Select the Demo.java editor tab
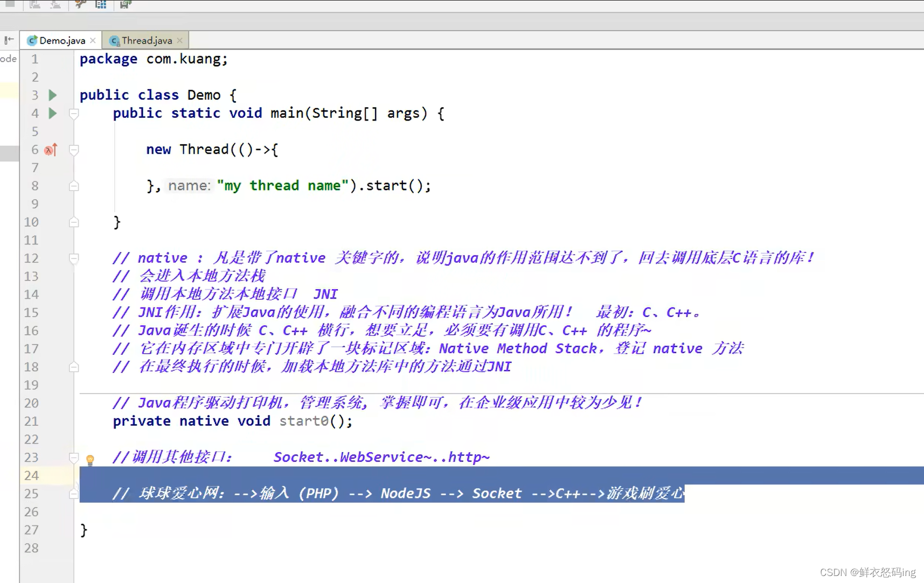Screen dimensions: 924x583 tap(61, 40)
